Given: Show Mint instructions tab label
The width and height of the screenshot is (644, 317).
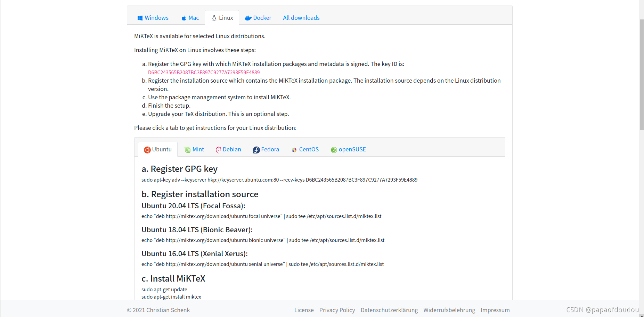Looking at the screenshot, I should click(x=198, y=149).
